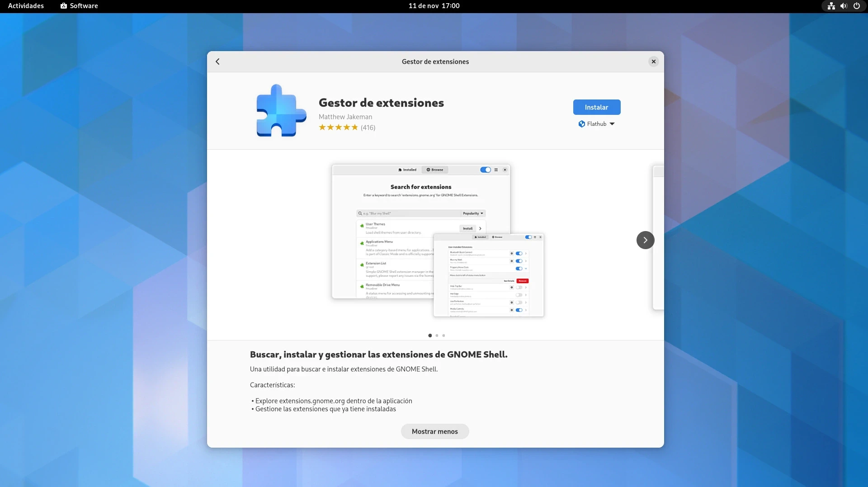The image size is (868, 487).
Task: Click the five-star rating row
Action: click(338, 128)
